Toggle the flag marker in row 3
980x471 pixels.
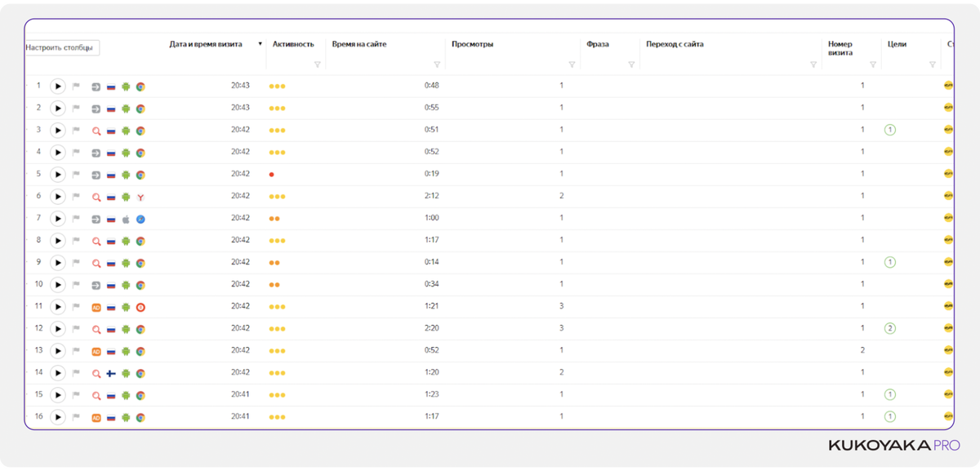[x=77, y=130]
